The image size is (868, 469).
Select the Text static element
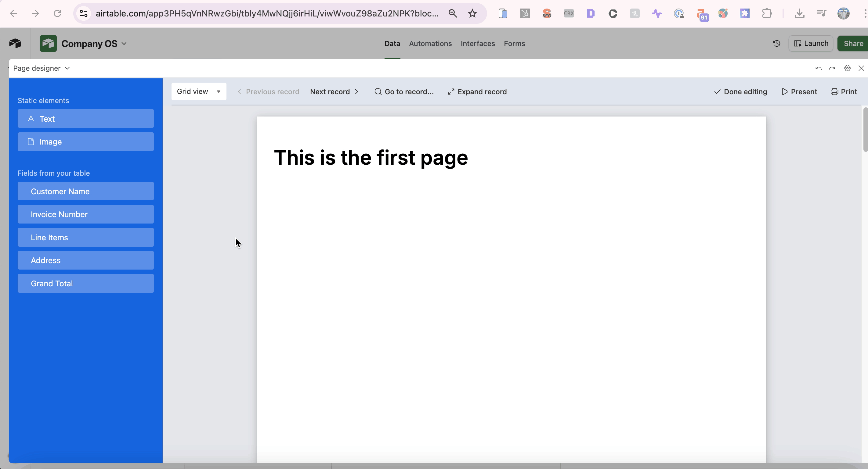click(85, 119)
